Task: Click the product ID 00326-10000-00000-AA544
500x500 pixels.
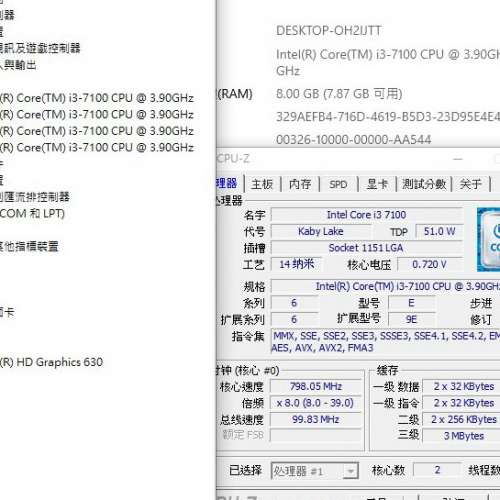Action: (354, 139)
